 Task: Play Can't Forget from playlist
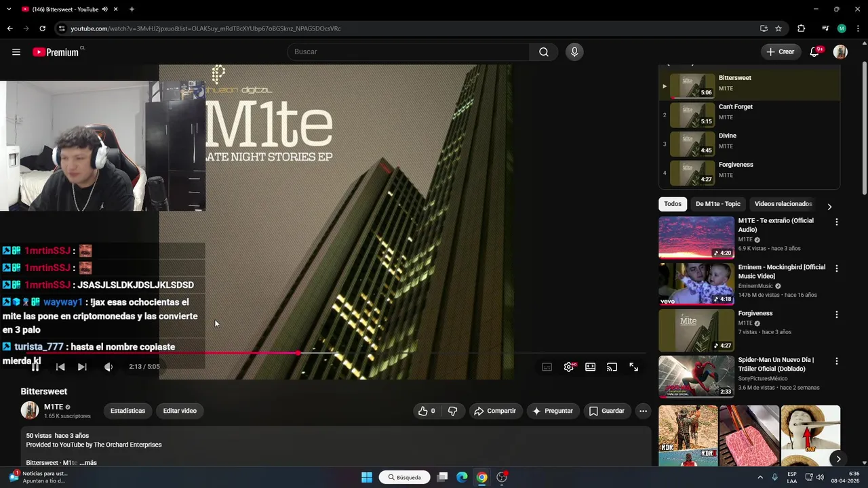(749, 115)
